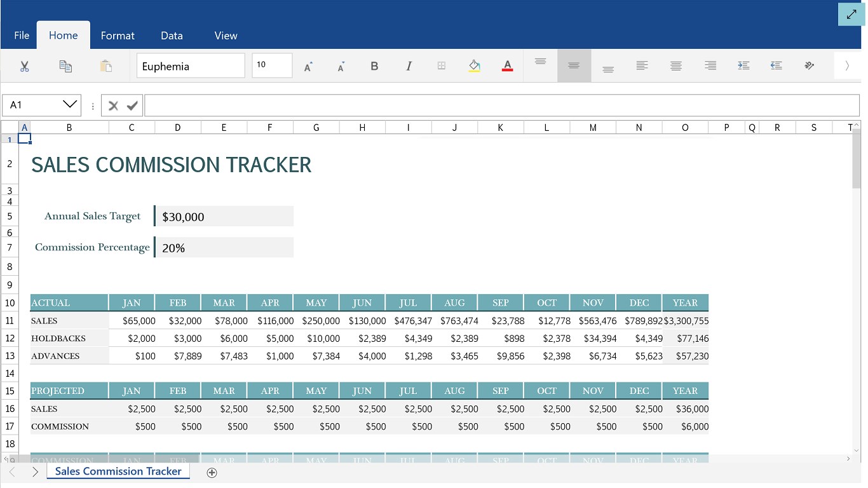
Task: Add a new sheet with plus icon
Action: [212, 472]
